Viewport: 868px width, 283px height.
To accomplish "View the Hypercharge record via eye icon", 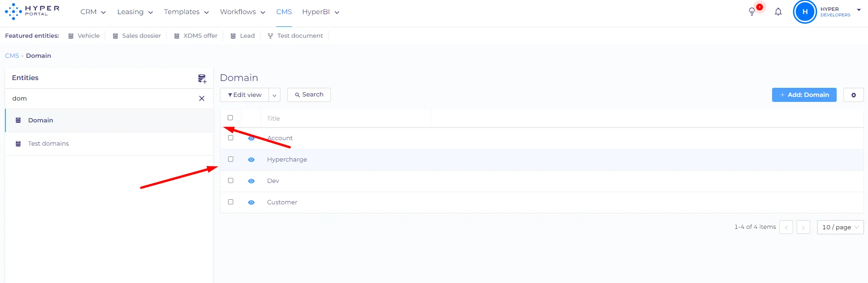I will coord(251,160).
